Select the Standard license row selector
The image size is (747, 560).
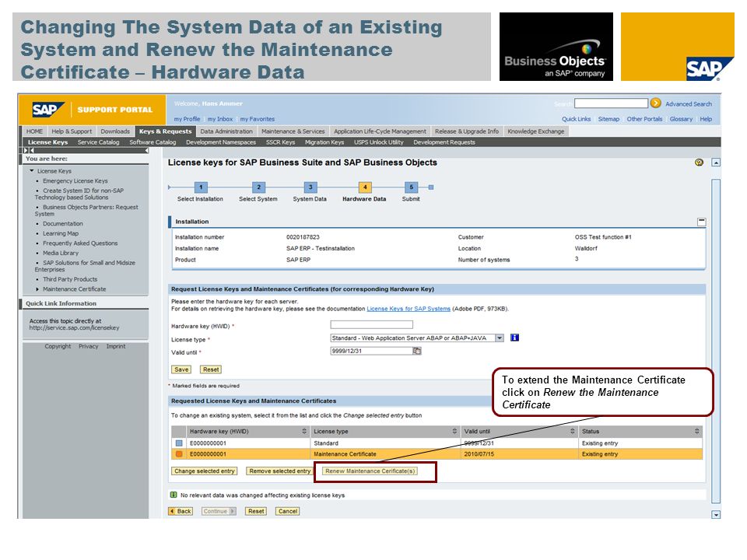[179, 443]
